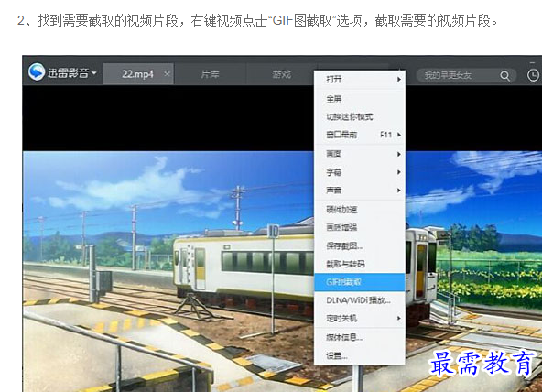542x392 pixels.
Task: Click the 迅雷影音 logo icon
Action: click(x=37, y=72)
